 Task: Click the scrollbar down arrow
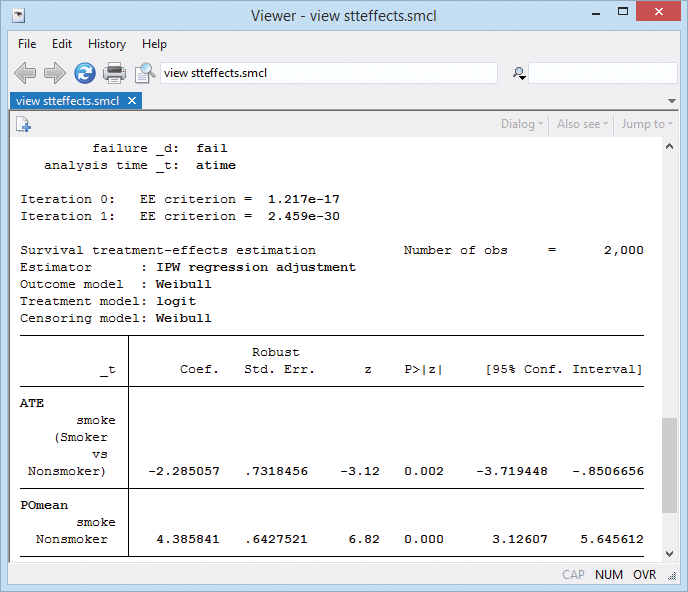click(x=669, y=554)
